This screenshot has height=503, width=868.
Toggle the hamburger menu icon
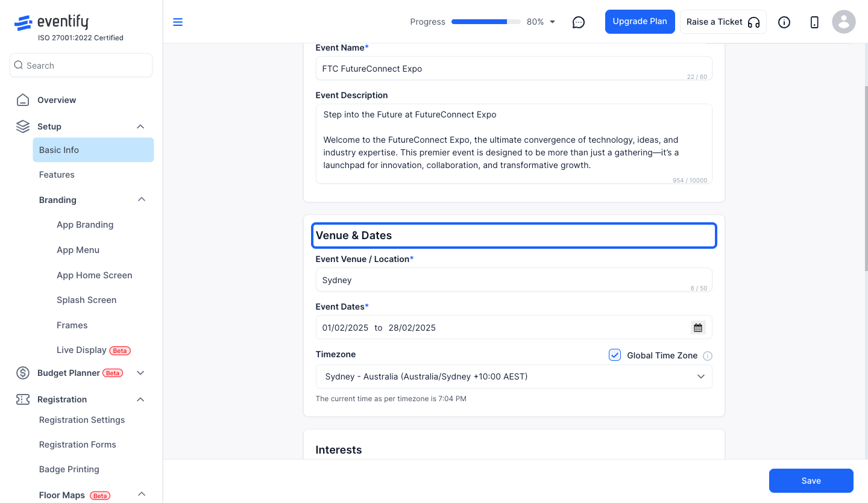click(178, 22)
